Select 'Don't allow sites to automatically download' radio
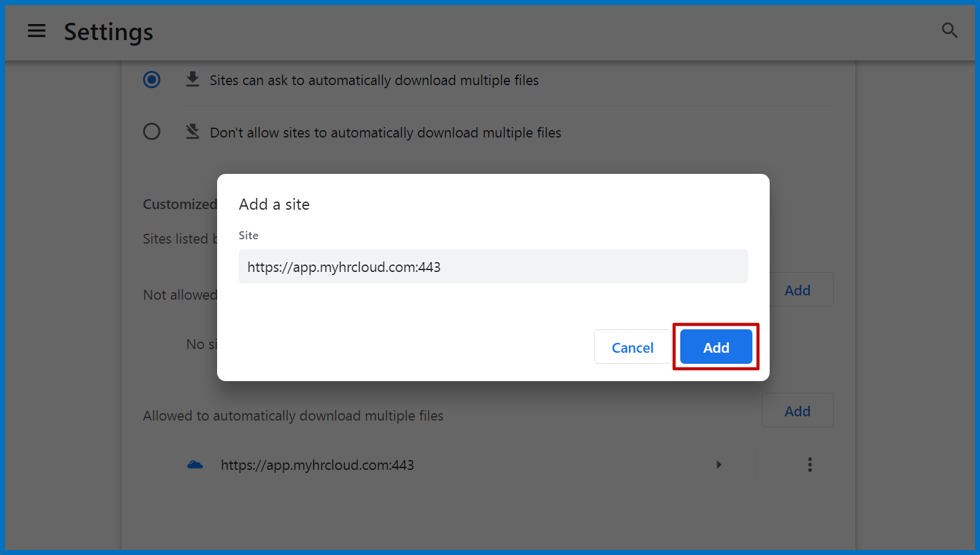Image resolution: width=980 pixels, height=555 pixels. point(152,131)
